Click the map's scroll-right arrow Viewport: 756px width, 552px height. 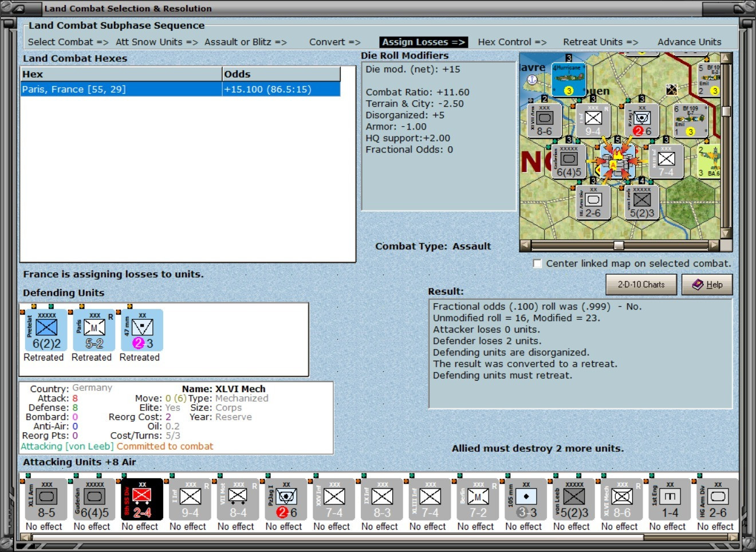(714, 245)
